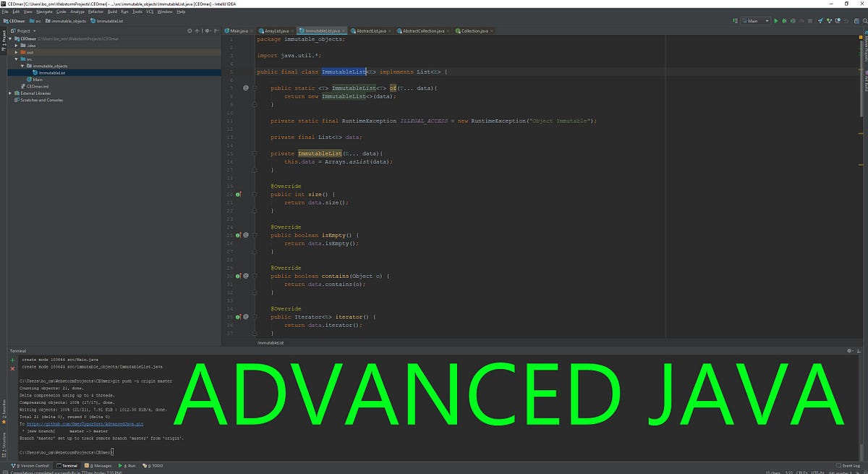Screen dimensions: 868x474
Task: Run the Main configuration with green play icon
Action: (776, 21)
